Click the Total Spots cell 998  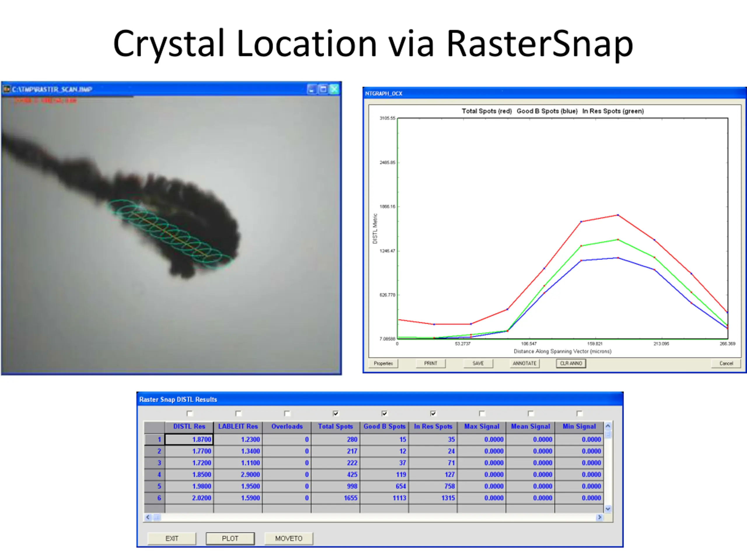point(335,487)
